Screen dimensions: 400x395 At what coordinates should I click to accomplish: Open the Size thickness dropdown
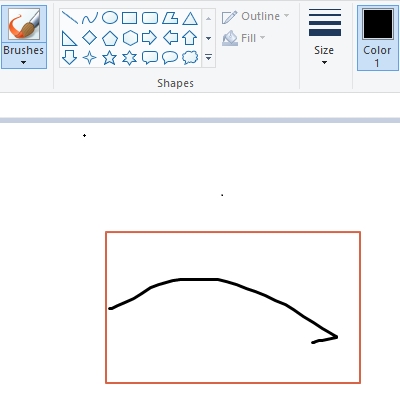pos(324,37)
